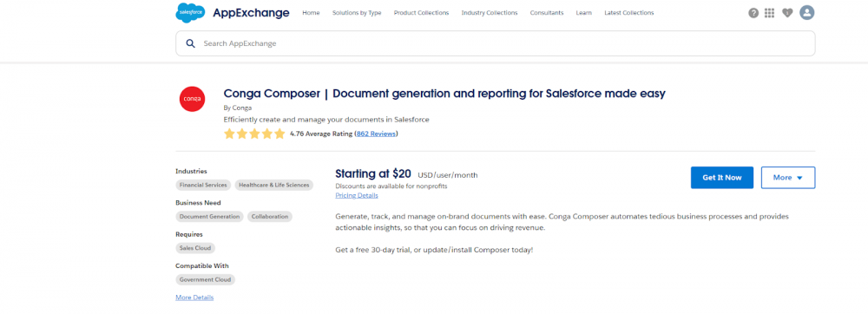Image resolution: width=868 pixels, height=314 pixels.
Task: Click the 'Business Need' heading
Action: pos(198,203)
